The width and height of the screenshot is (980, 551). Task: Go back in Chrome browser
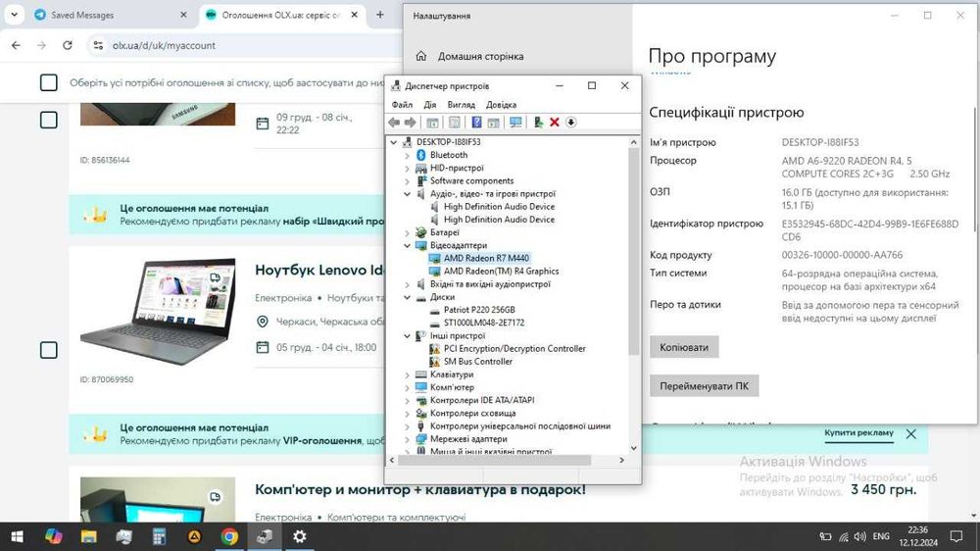pos(17,45)
